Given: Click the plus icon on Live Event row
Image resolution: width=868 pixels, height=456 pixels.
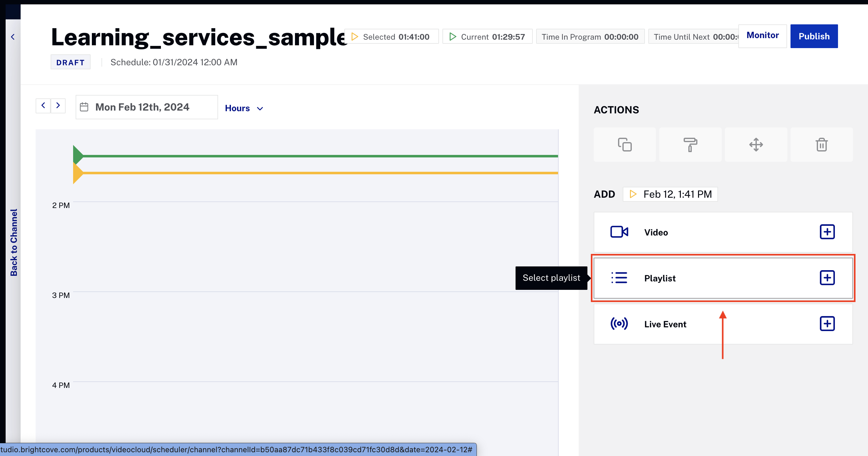Looking at the screenshot, I should (x=827, y=324).
